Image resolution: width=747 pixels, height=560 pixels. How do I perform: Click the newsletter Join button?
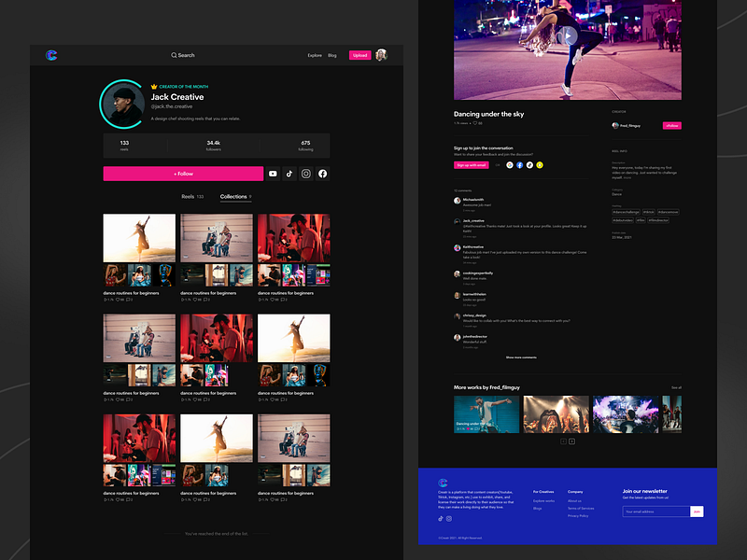pos(697,511)
